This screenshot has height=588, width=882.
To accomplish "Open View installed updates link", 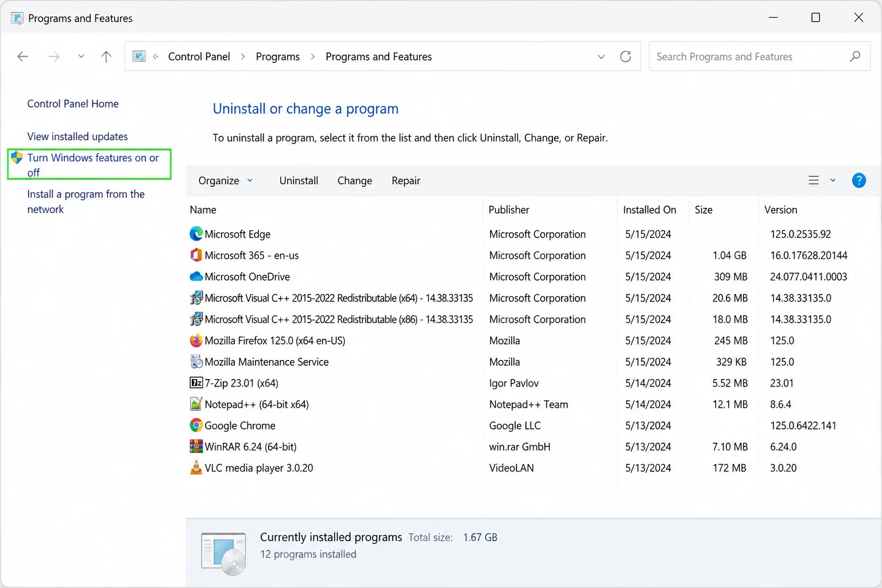I will pos(78,136).
